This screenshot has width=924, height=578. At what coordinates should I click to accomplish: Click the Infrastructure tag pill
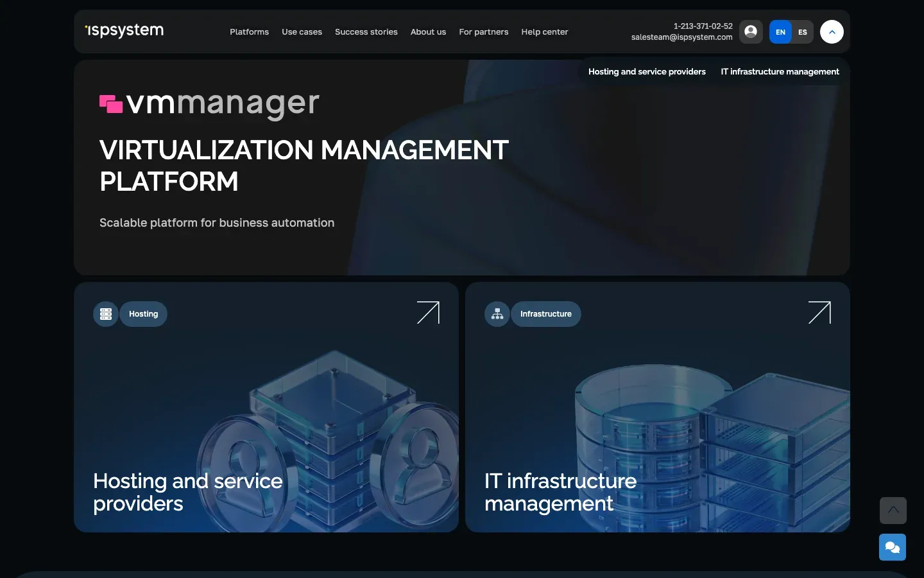pos(546,314)
